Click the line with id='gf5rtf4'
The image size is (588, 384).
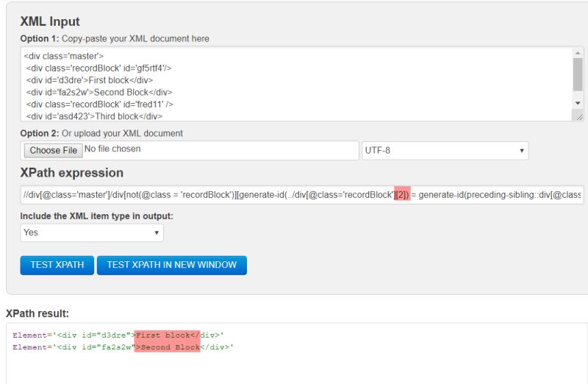pos(98,68)
